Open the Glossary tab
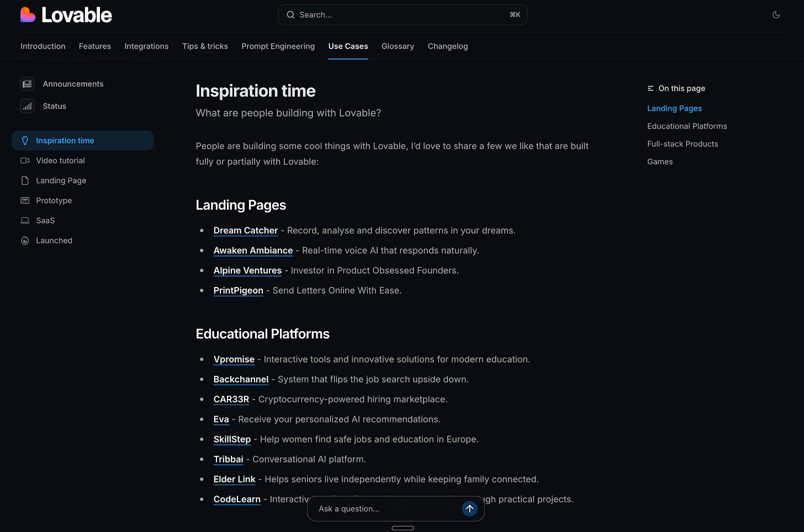Viewport: 804px width, 532px height. pyautogui.click(x=398, y=46)
